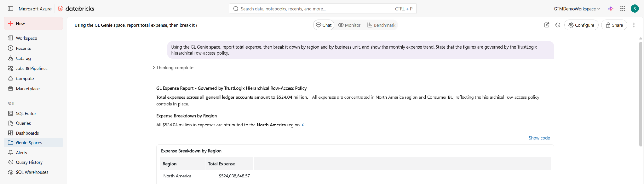The height and width of the screenshot is (184, 644).
Task: Expand the Thinking complete section
Action: (x=173, y=68)
